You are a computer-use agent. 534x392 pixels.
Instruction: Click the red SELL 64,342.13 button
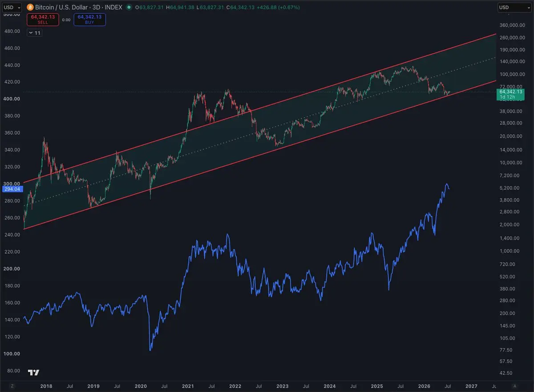pos(43,20)
